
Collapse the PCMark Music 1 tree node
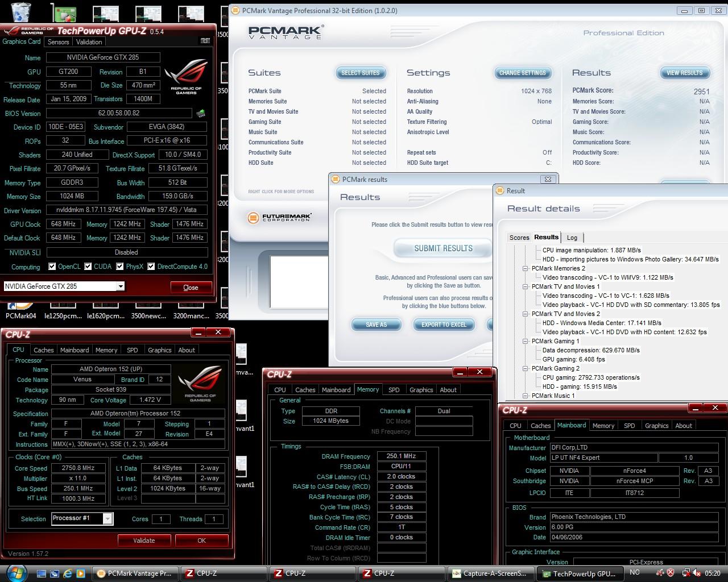point(526,396)
